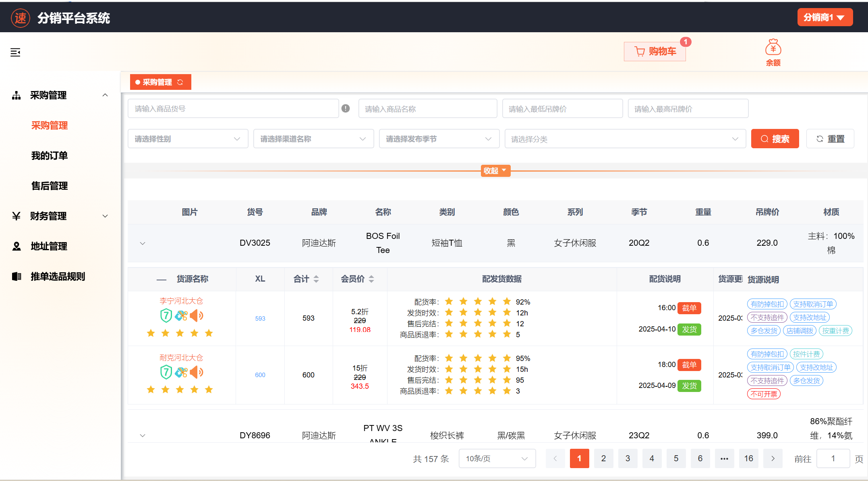Click the speaker icon under 李宁河北大仓
The height and width of the screenshot is (481, 868).
[x=196, y=315]
